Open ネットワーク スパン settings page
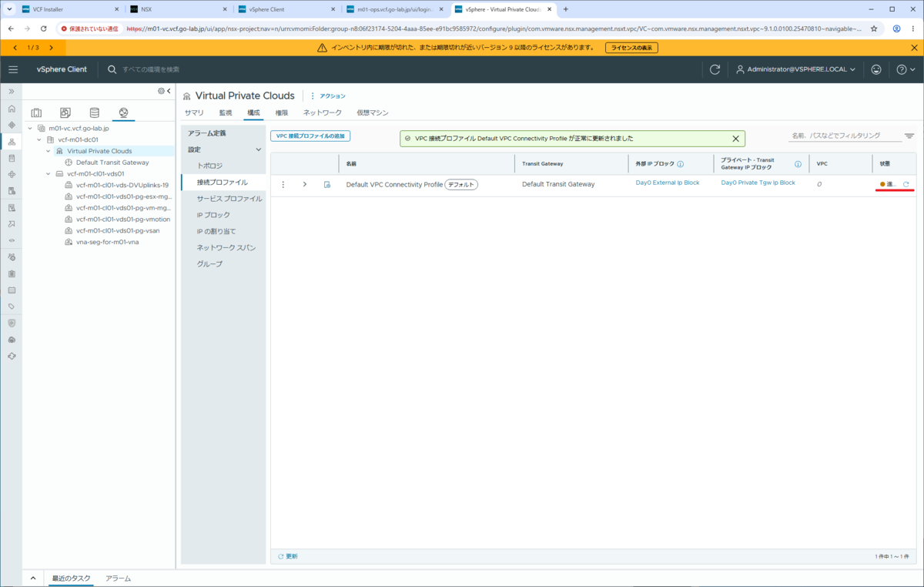 [226, 248]
